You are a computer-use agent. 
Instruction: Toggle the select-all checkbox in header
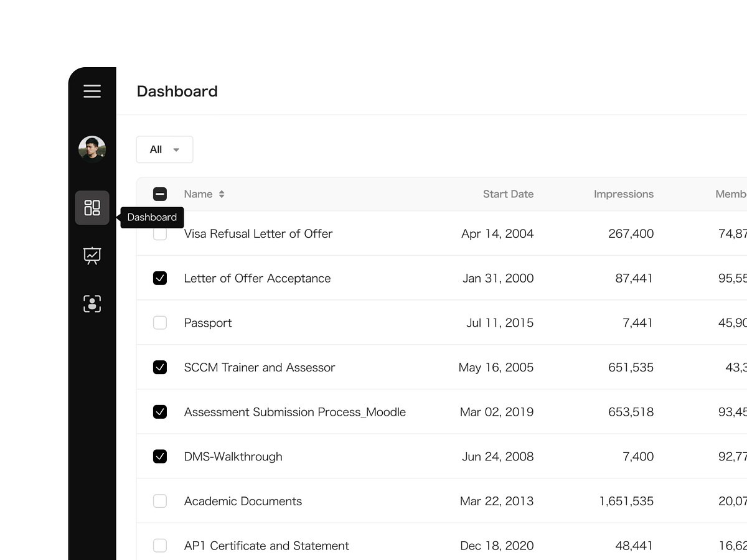tap(160, 194)
